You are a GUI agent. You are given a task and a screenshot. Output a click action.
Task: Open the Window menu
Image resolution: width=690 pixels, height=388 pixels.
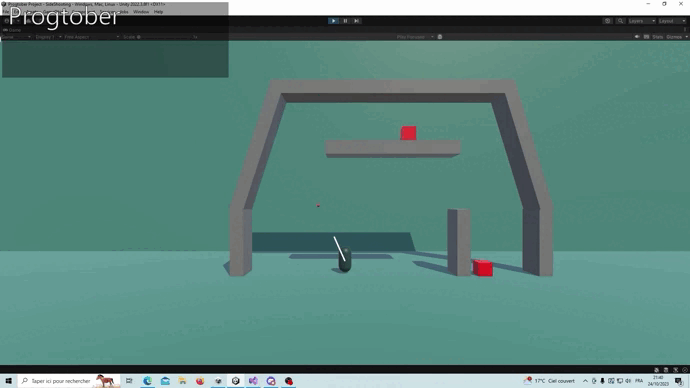point(141,12)
